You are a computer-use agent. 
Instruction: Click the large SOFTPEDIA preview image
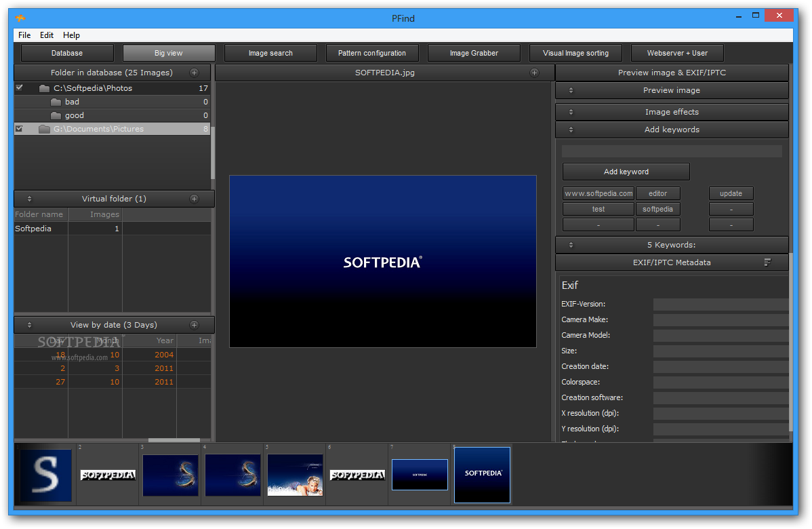(383, 261)
